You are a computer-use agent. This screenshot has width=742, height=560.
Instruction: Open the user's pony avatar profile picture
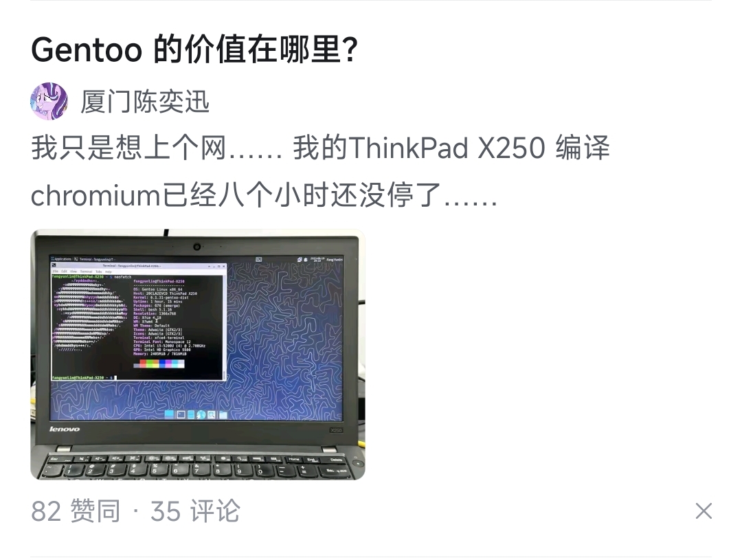[49, 101]
